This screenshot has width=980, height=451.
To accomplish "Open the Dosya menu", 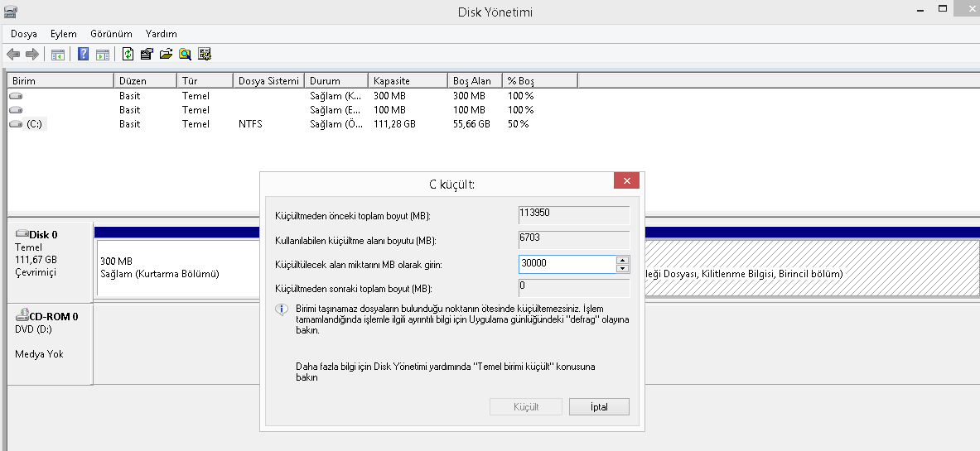I will pyautogui.click(x=24, y=34).
